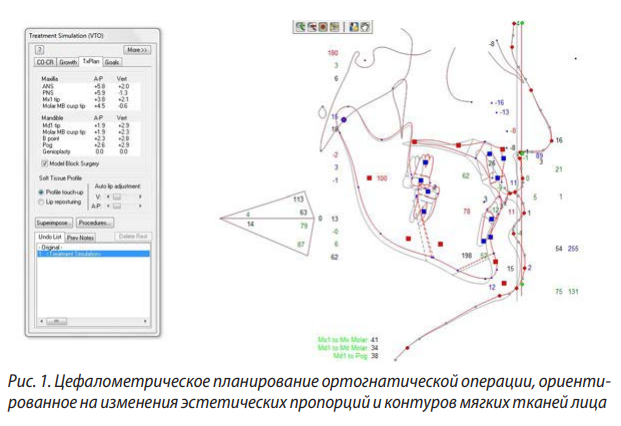Click the undo list scroll-left arrow
The height and width of the screenshot is (426, 621).
pyautogui.click(x=41, y=321)
